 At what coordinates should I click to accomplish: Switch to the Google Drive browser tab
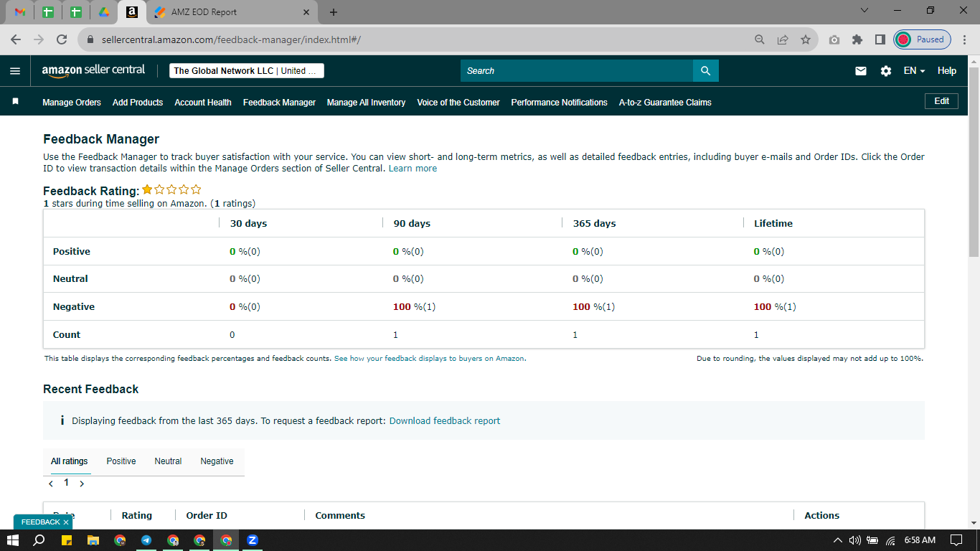(x=103, y=12)
